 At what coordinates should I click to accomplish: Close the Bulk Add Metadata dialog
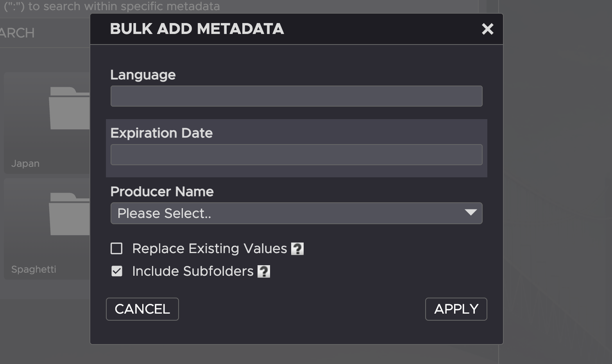click(487, 29)
